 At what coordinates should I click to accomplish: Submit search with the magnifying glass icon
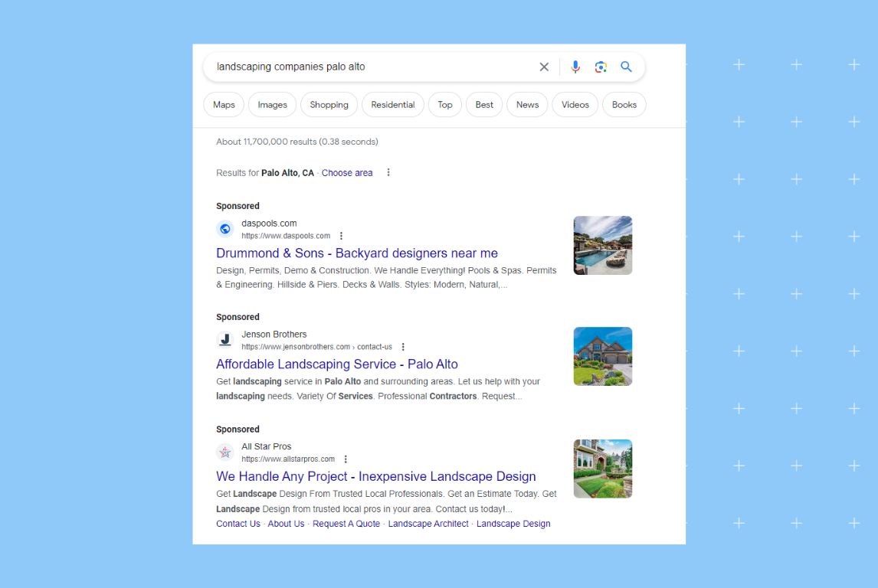point(626,67)
